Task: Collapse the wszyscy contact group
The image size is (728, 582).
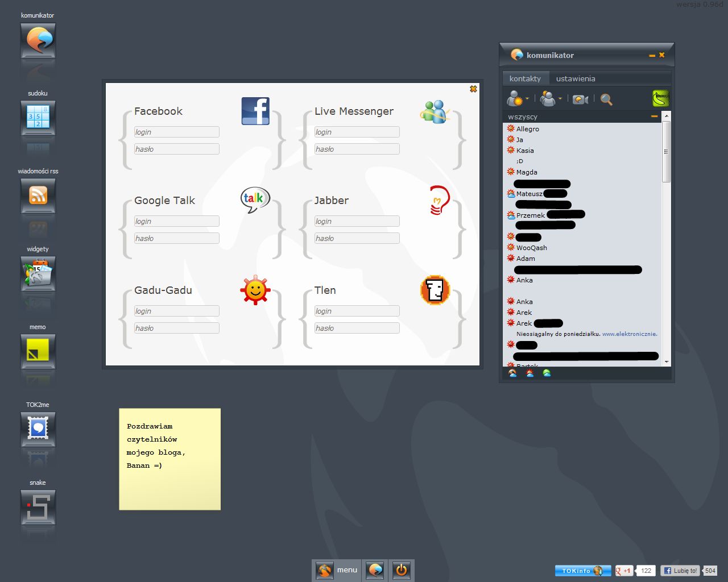Action: click(x=654, y=117)
